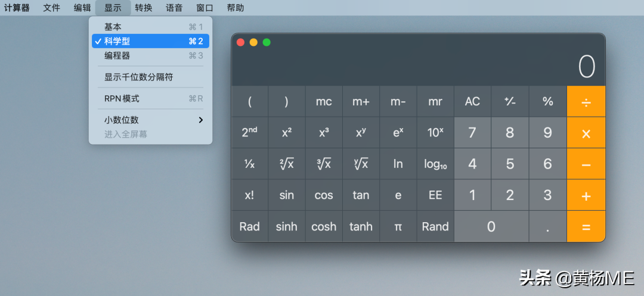Click the square root key
Image resolution: width=644 pixels, height=296 pixels.
click(x=287, y=164)
